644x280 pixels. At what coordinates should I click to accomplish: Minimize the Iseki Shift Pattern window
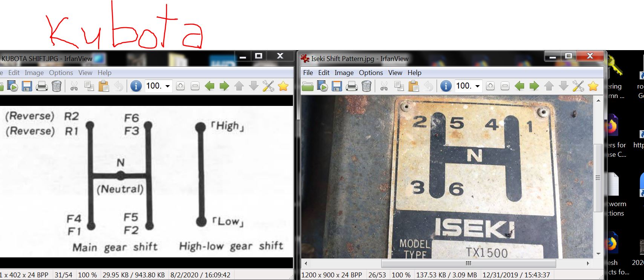pos(552,56)
